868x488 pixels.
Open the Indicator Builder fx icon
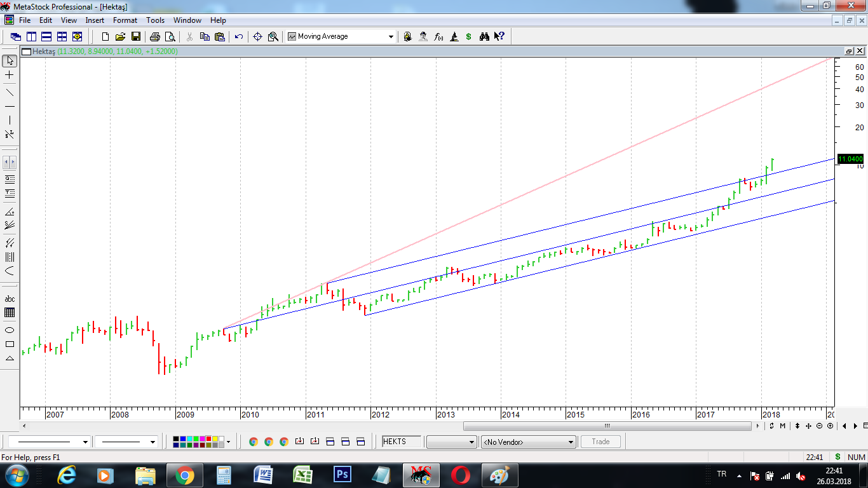click(x=438, y=36)
